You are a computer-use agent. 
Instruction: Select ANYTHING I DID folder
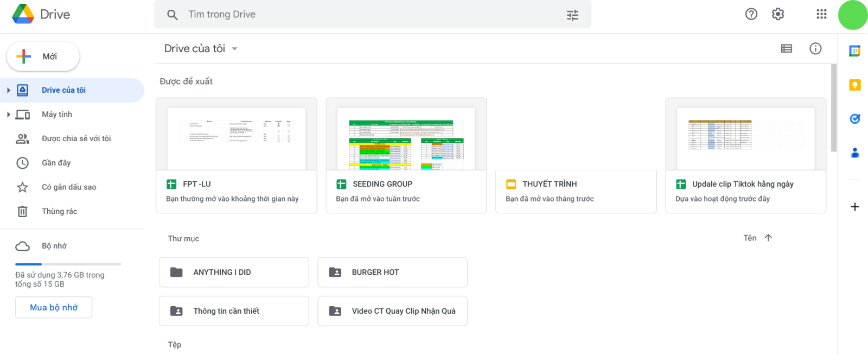point(234,272)
